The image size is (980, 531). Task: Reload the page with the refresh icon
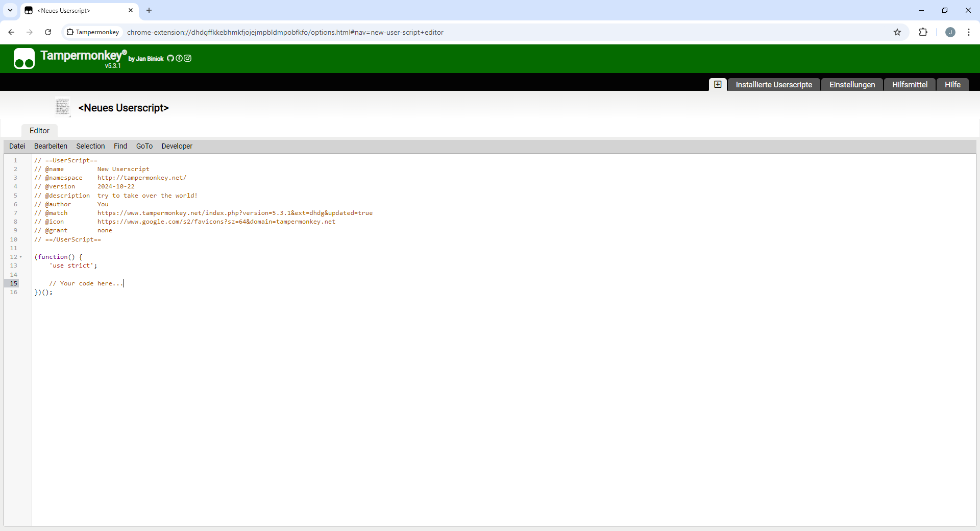48,32
